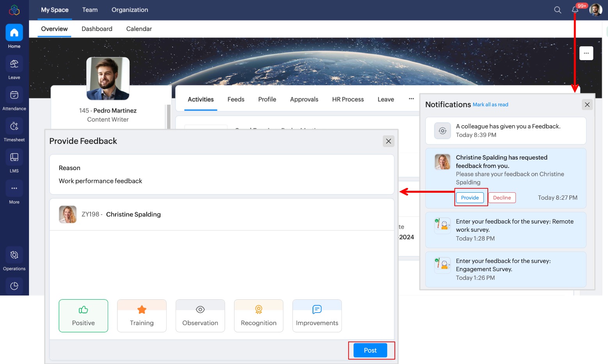The image size is (608, 364).
Task: Decline Christine Spalding's feedback request
Action: click(x=501, y=198)
